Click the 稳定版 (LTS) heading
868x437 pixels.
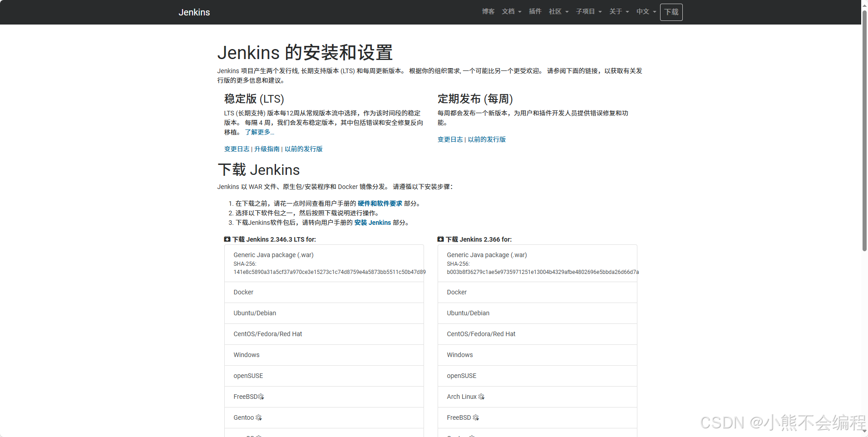(254, 99)
